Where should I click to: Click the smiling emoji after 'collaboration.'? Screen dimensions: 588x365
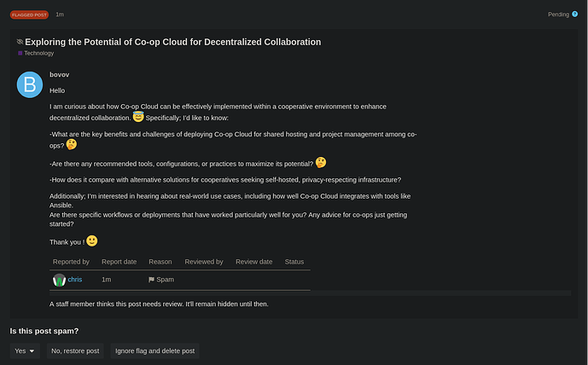click(138, 117)
